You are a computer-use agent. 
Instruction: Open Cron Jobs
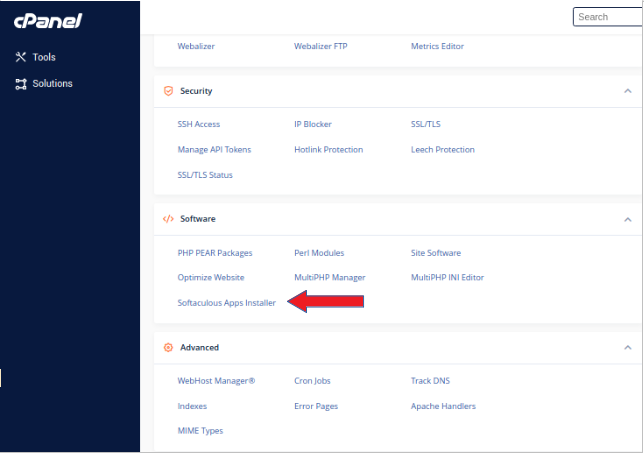pyautogui.click(x=313, y=381)
